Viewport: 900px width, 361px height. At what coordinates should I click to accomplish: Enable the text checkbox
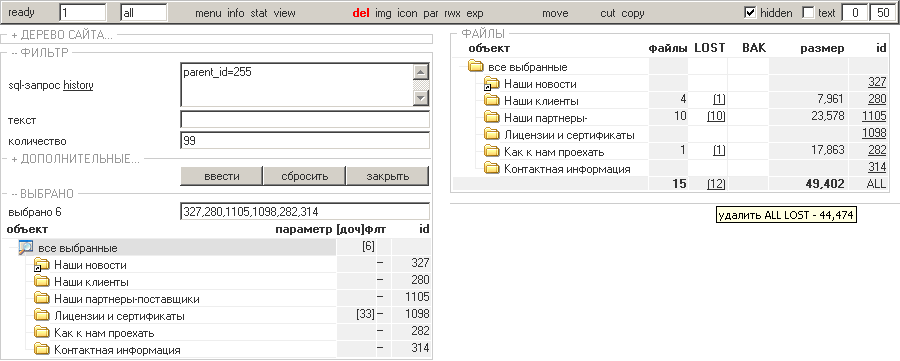tap(808, 13)
